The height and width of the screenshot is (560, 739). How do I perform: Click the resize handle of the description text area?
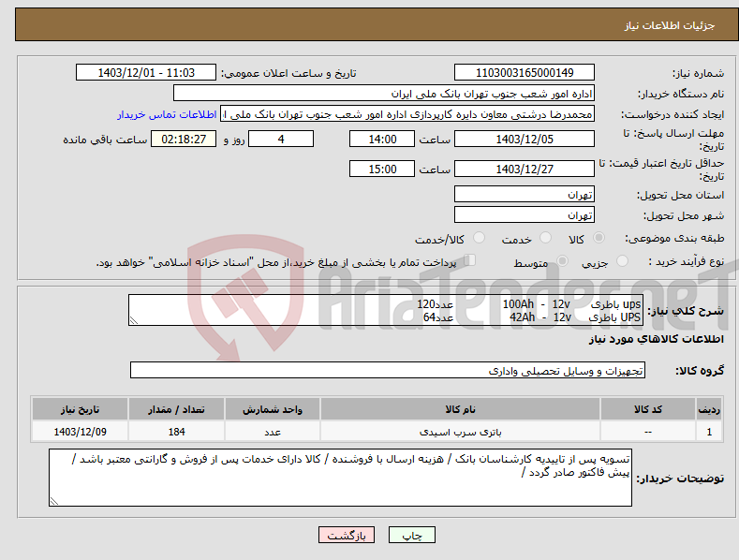pos(134,320)
